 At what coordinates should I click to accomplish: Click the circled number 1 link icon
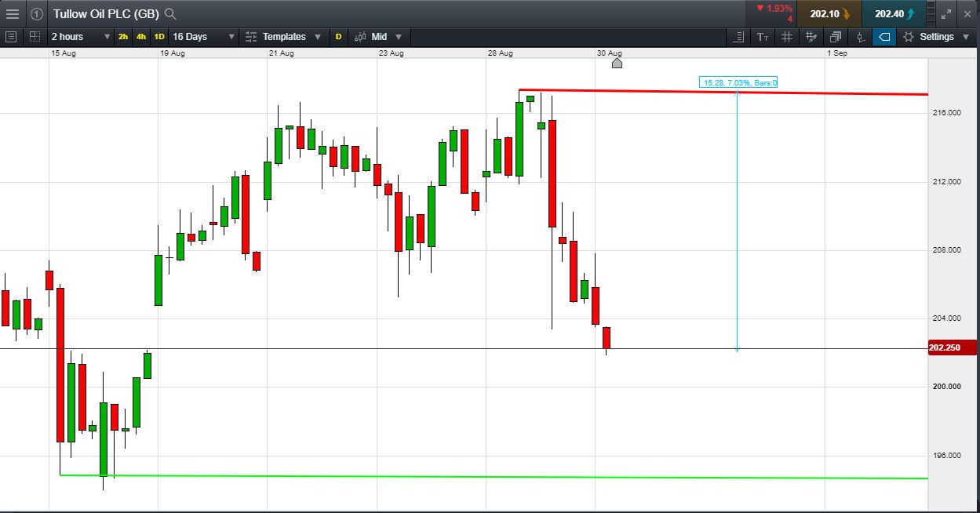point(37,14)
